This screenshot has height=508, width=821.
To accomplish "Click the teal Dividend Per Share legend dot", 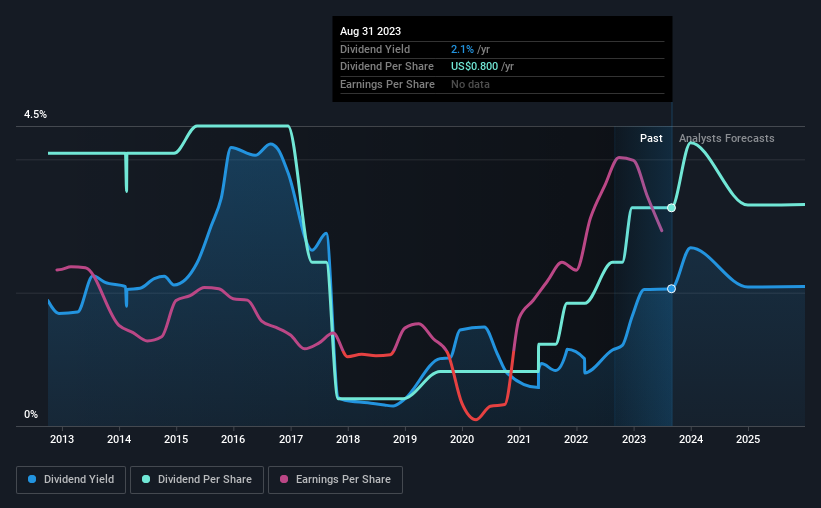I will pos(146,479).
